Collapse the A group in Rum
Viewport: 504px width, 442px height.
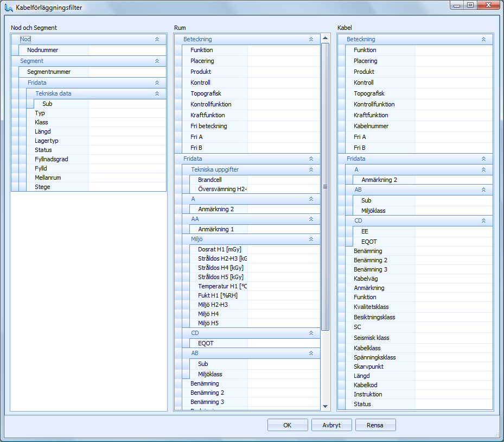[x=311, y=199]
